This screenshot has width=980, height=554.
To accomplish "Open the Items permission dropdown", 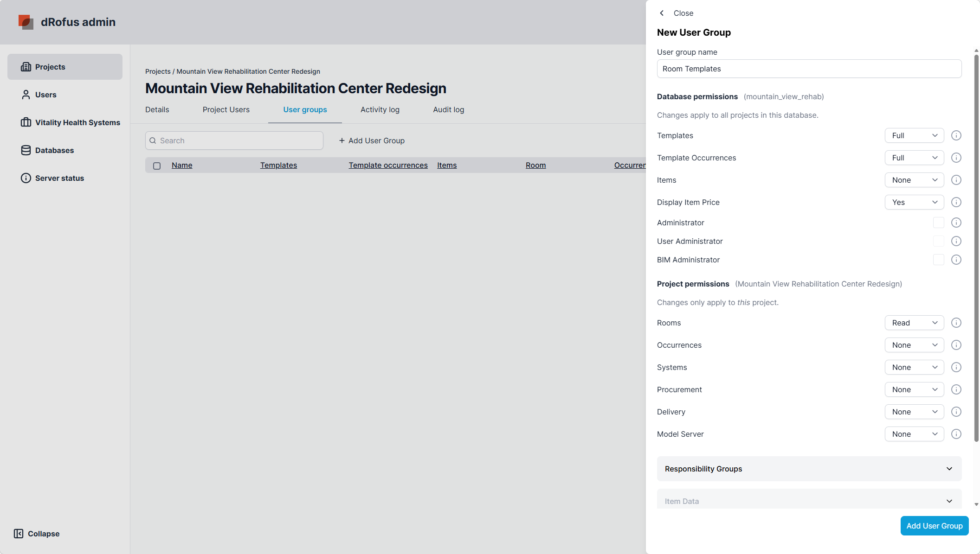I will tap(914, 180).
